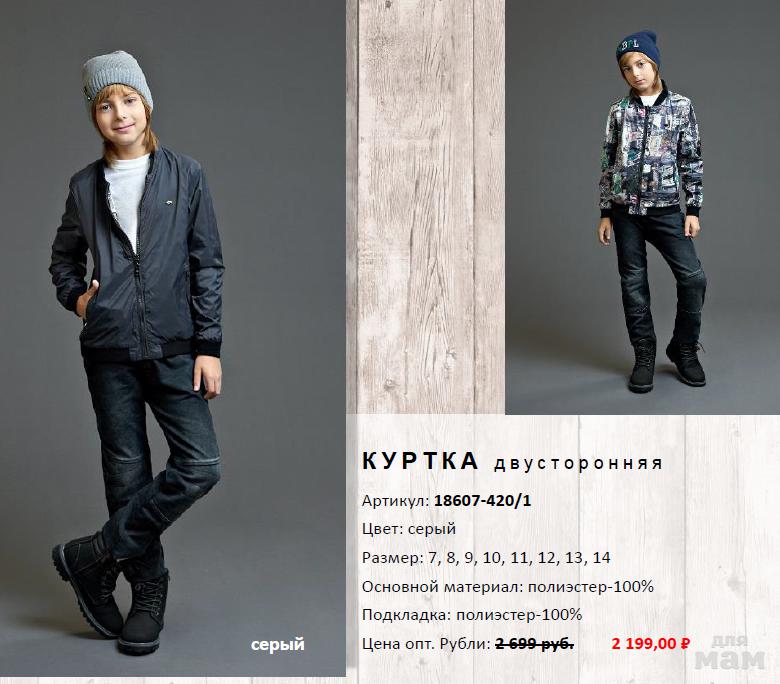Viewport: 780px width, 684px height.
Task: Click the Основной материал полиэстер-100% line
Action: tap(508, 586)
